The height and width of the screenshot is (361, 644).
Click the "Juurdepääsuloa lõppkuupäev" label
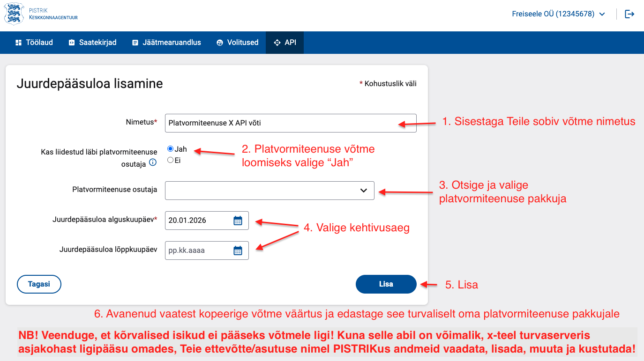tap(108, 249)
